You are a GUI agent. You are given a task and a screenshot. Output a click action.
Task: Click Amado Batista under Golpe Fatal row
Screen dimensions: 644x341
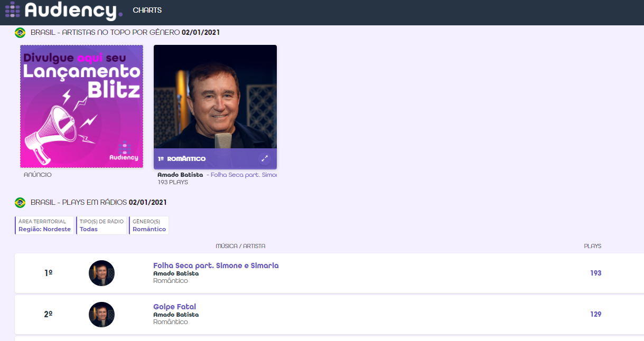click(x=176, y=315)
